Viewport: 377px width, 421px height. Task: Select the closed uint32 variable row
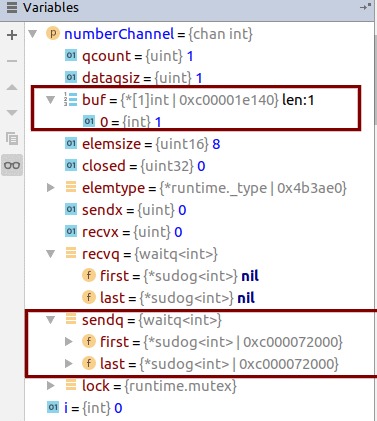pyautogui.click(x=200, y=166)
